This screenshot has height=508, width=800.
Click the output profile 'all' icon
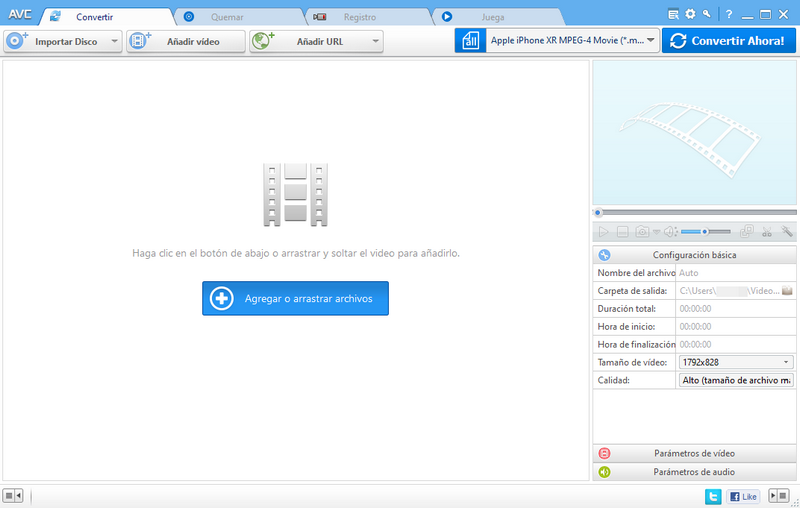470,40
